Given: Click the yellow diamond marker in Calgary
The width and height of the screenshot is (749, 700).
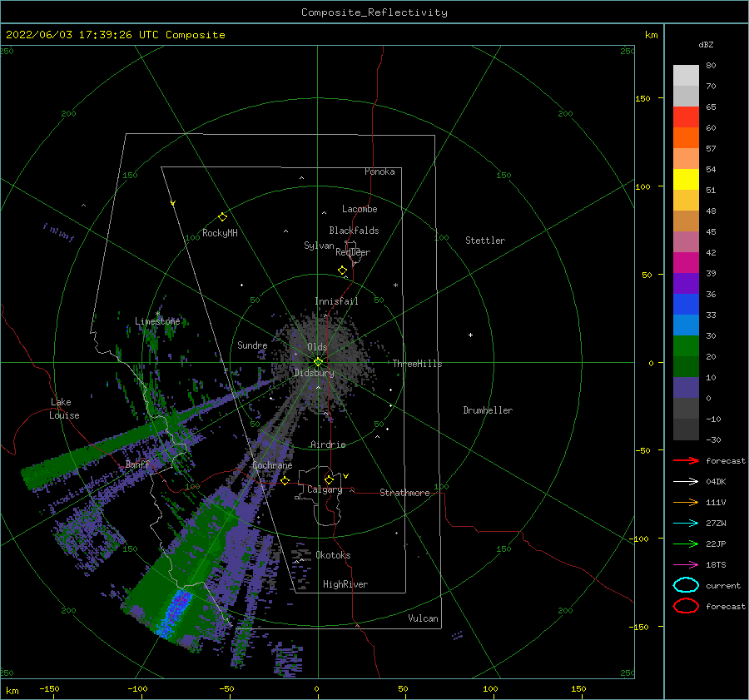Looking at the screenshot, I should [329, 479].
